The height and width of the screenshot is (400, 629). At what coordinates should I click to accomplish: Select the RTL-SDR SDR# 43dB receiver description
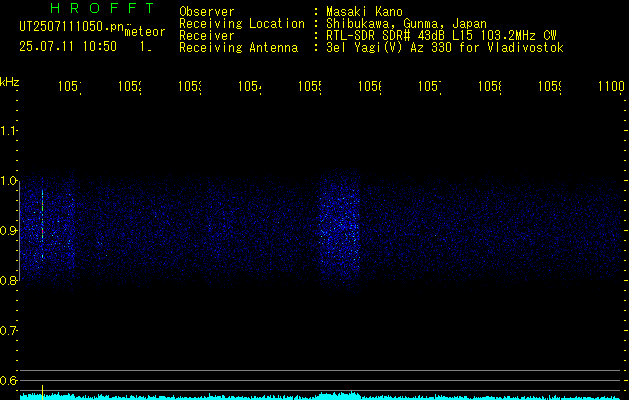point(441,36)
